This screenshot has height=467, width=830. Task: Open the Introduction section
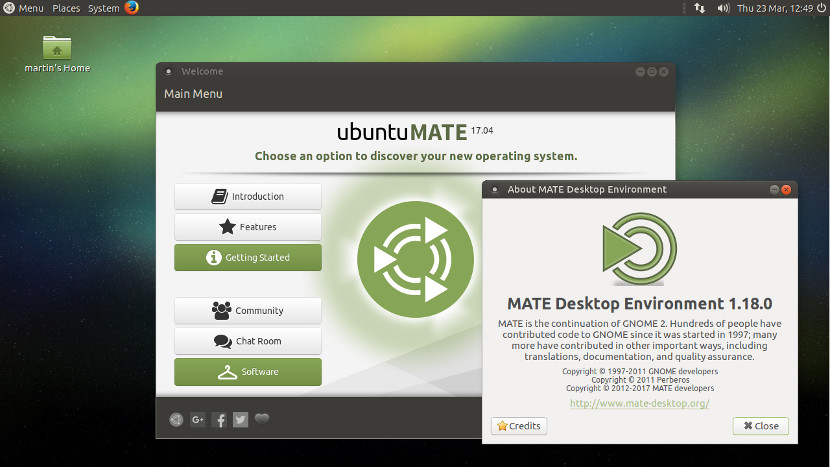248,197
